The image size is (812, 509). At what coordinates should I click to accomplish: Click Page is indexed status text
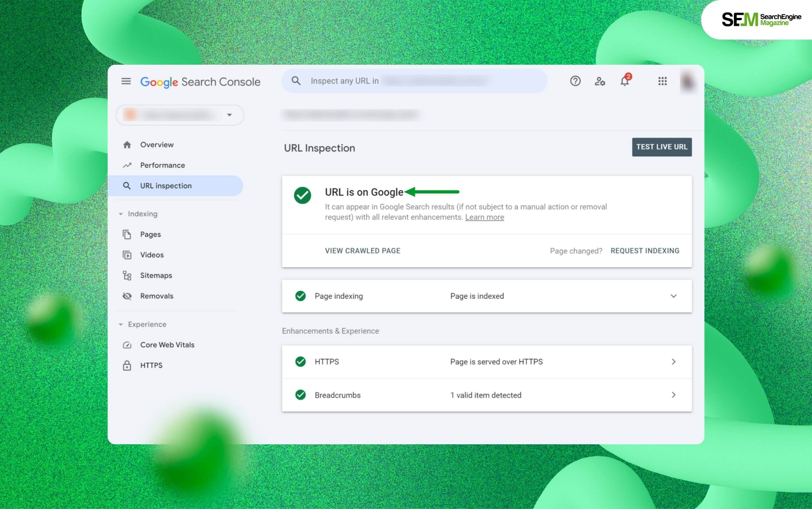coord(477,296)
